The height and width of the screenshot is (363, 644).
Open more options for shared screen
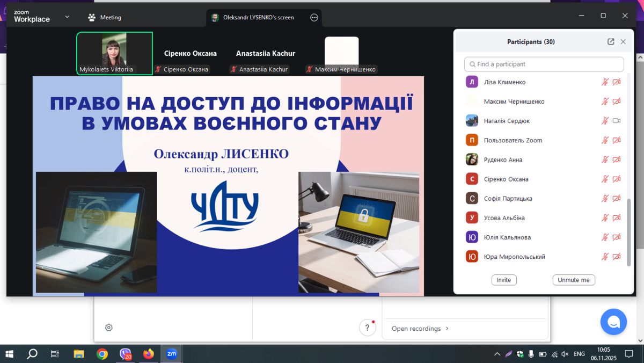click(x=314, y=18)
